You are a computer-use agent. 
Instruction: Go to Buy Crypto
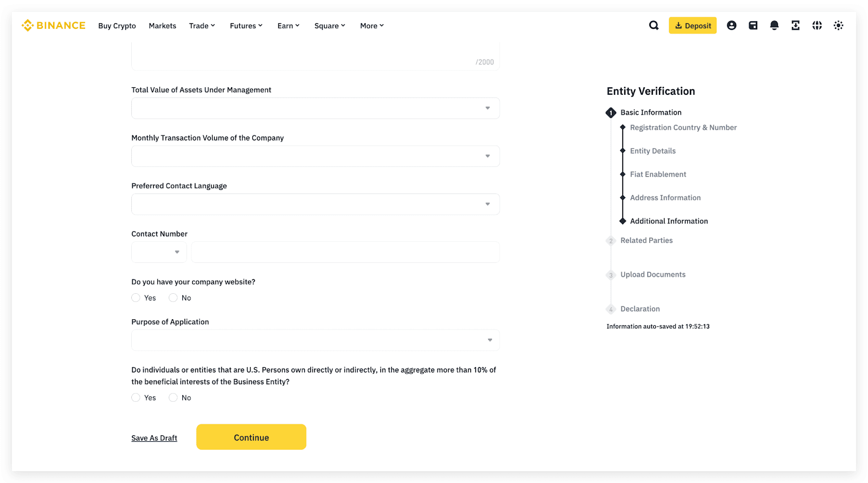pyautogui.click(x=117, y=25)
